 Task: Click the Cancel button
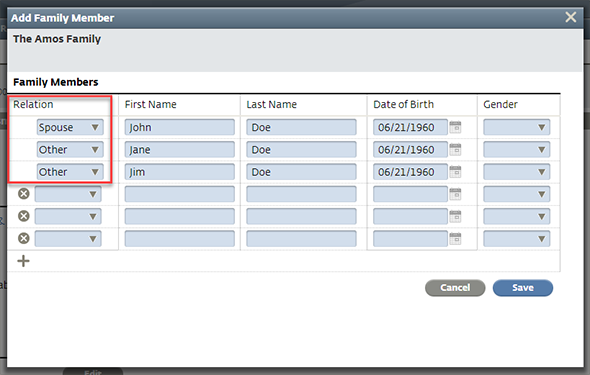click(455, 288)
